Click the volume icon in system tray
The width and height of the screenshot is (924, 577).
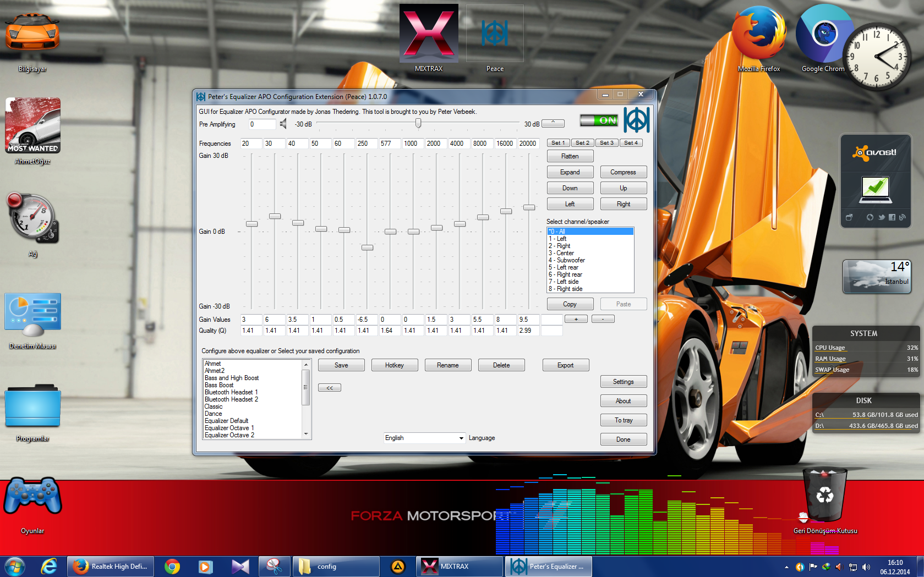(x=866, y=567)
